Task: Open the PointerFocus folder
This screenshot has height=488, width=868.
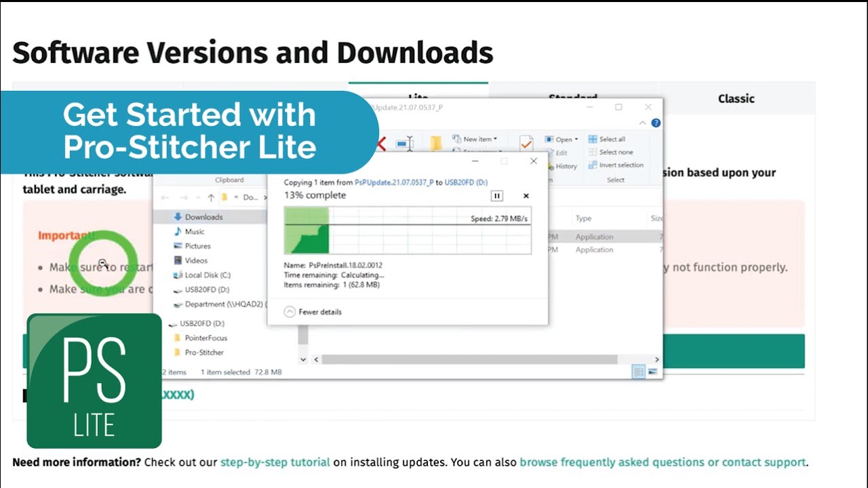Action: pyautogui.click(x=205, y=338)
